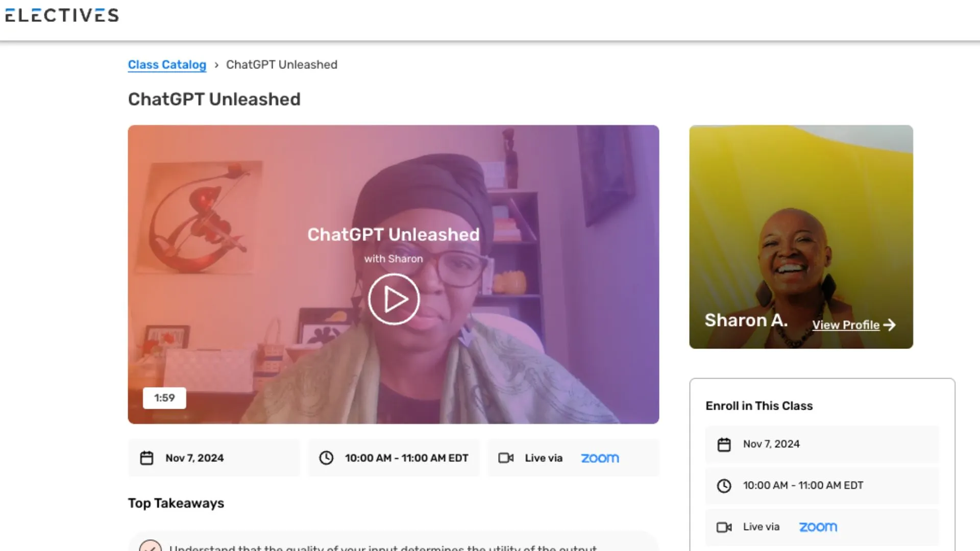Click the 'with Sharon' video subtitle
The width and height of the screenshot is (980, 551).
(394, 259)
